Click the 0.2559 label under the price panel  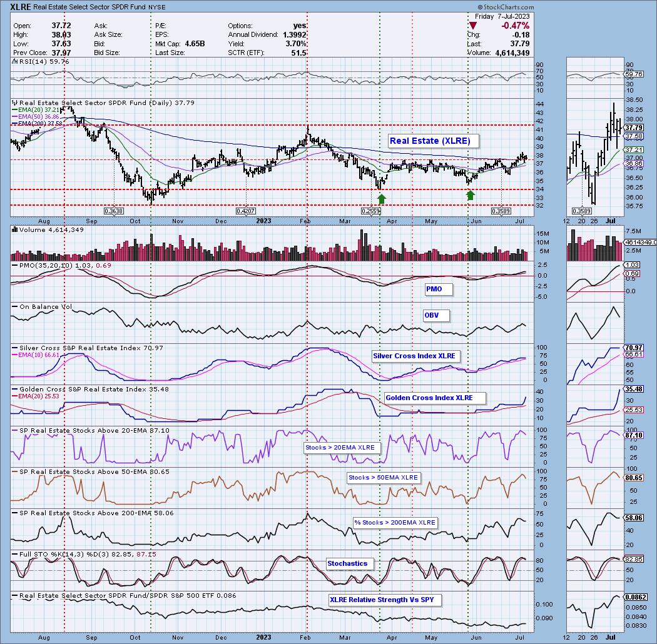371,211
